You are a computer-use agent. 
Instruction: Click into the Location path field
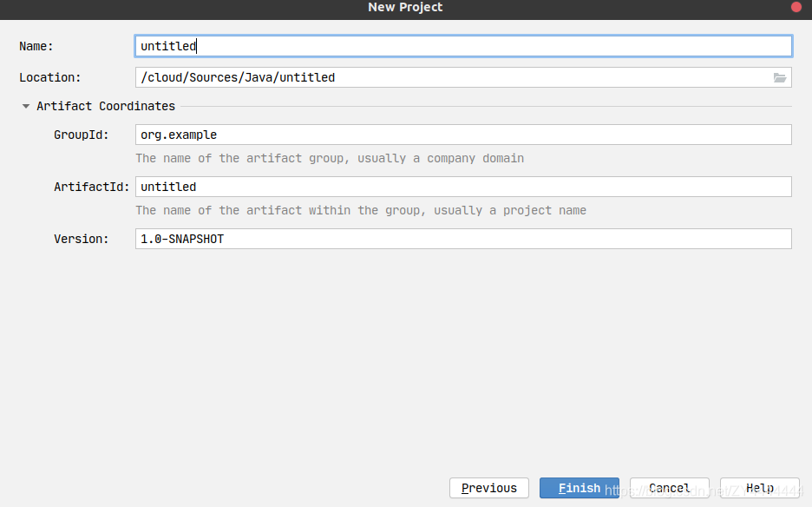(x=451, y=77)
